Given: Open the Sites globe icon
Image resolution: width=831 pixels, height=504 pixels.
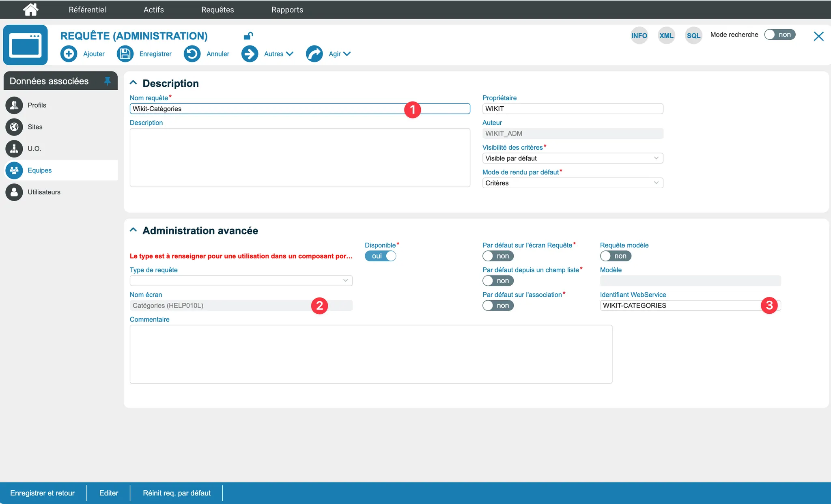Looking at the screenshot, I should [14, 127].
